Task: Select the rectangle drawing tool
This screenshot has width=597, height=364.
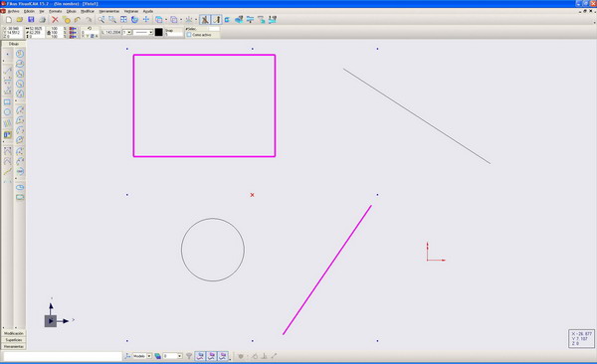Action: point(7,102)
